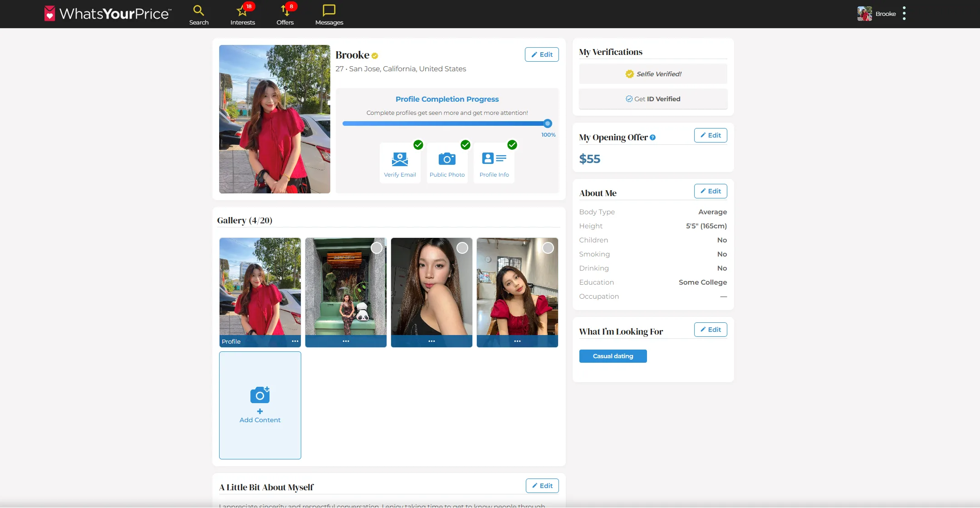The width and height of the screenshot is (980, 508).
Task: Open Interests star icon
Action: click(242, 10)
